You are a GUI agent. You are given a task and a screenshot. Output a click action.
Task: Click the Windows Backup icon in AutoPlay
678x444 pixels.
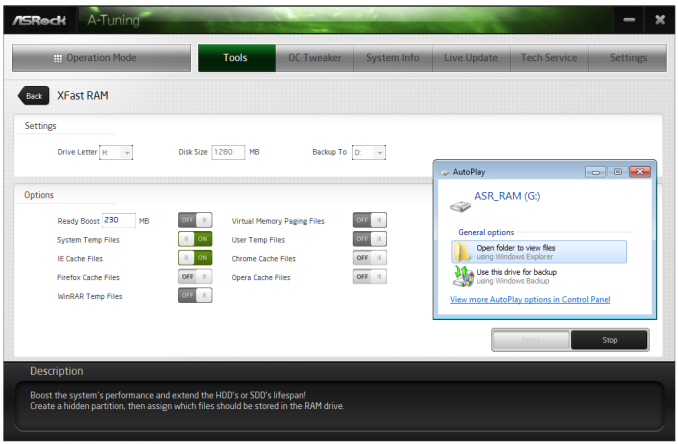(x=463, y=276)
